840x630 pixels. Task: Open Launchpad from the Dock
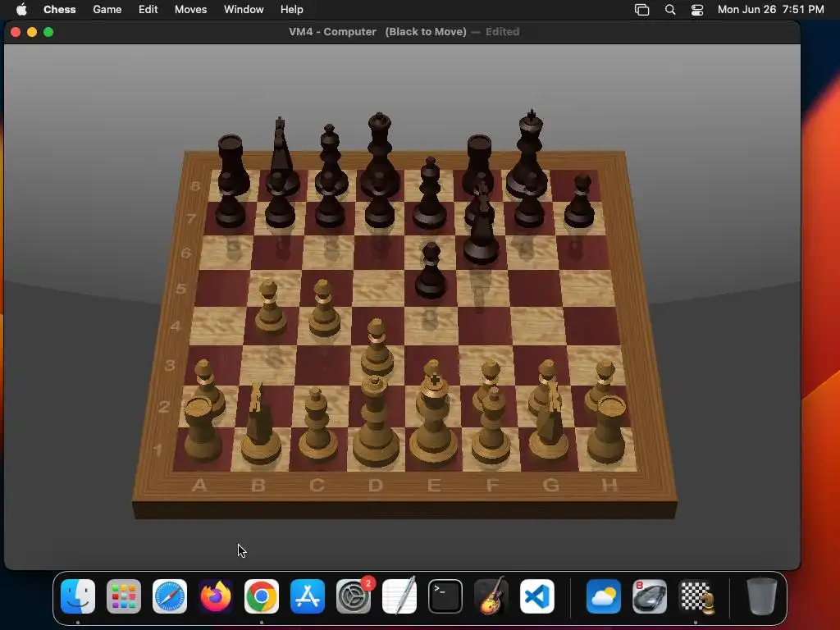[x=124, y=596]
